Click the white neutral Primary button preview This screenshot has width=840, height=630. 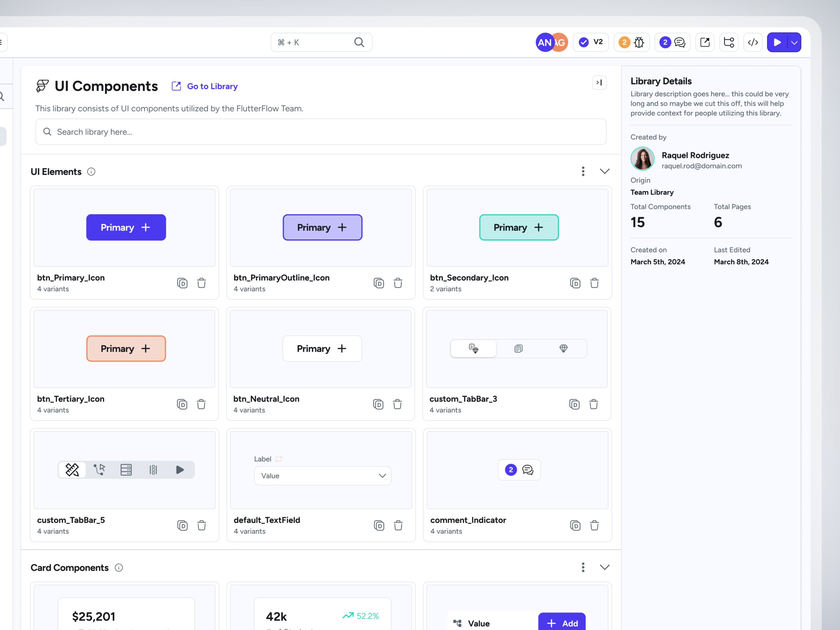pyautogui.click(x=322, y=348)
